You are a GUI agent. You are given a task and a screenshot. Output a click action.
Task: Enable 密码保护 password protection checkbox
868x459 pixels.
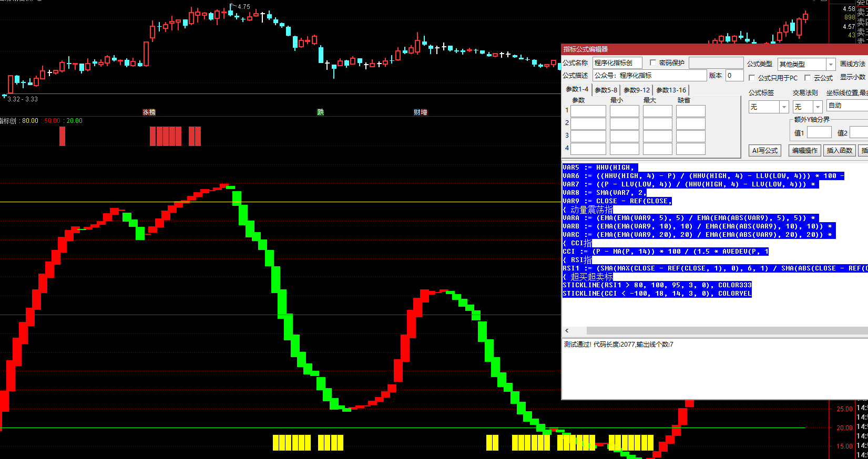tap(653, 63)
